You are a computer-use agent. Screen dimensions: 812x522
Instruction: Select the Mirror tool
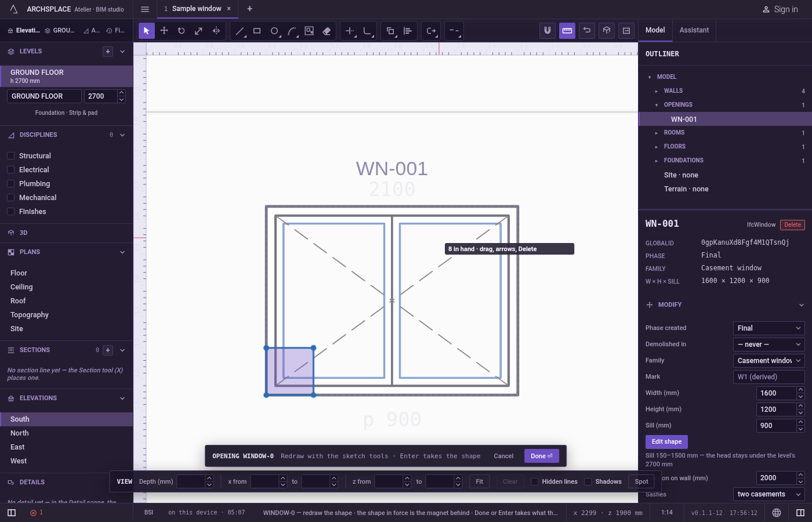coord(216,31)
